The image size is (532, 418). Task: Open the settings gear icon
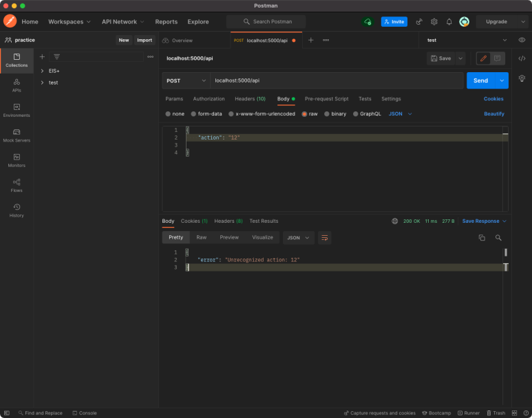(434, 22)
